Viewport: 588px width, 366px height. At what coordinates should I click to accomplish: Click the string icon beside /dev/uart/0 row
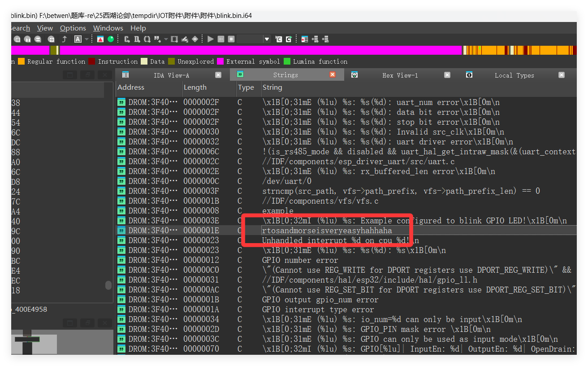pyautogui.click(x=121, y=181)
